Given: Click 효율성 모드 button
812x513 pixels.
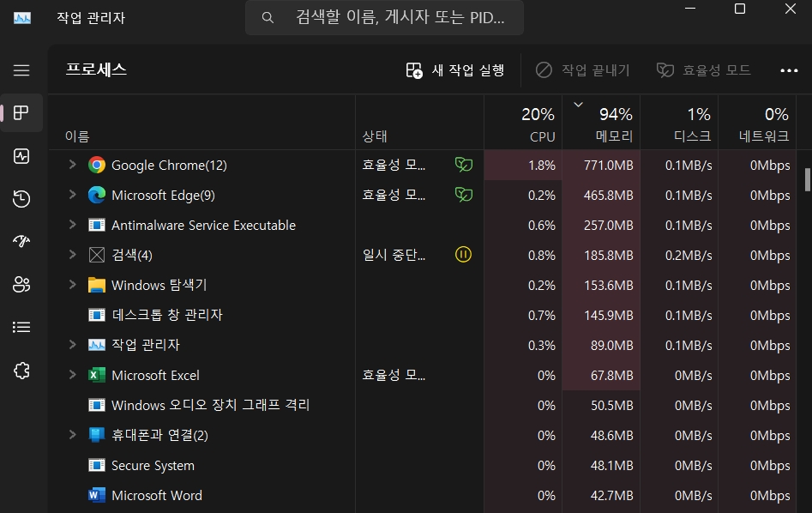Looking at the screenshot, I should tap(704, 70).
